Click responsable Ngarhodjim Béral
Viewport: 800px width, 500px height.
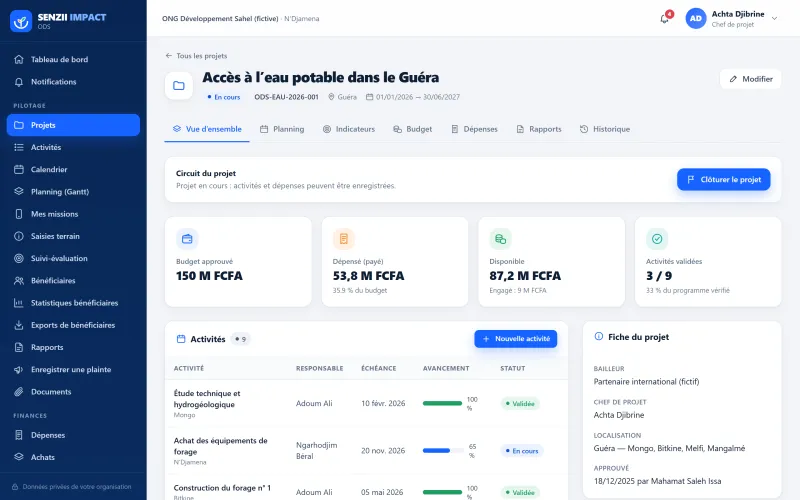click(316, 451)
